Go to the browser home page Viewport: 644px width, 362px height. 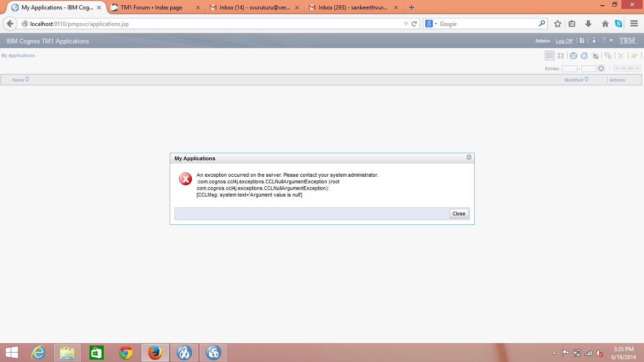(605, 24)
